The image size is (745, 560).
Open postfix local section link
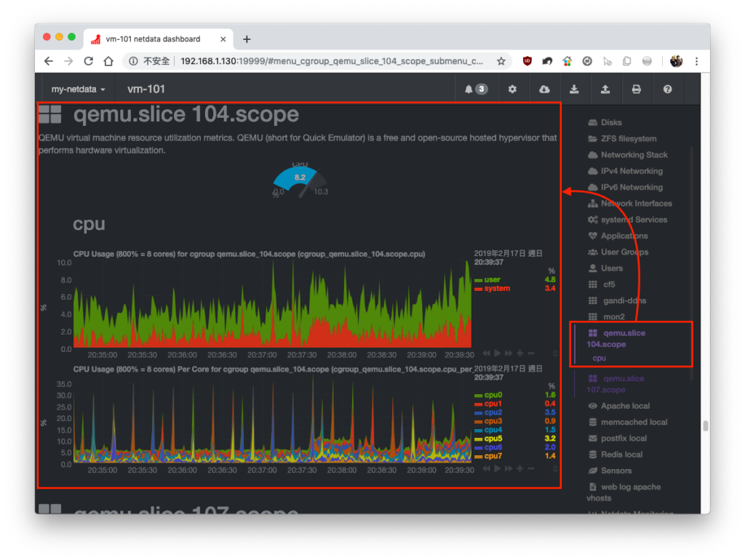coord(617,439)
